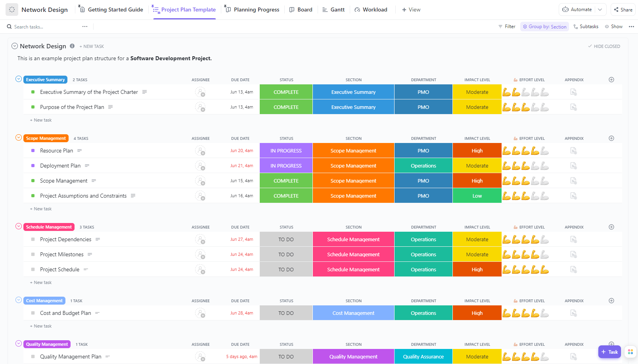Click the apps grid icon at bottom right
Image resolution: width=638 pixels, height=364 pixels.
[630, 352]
